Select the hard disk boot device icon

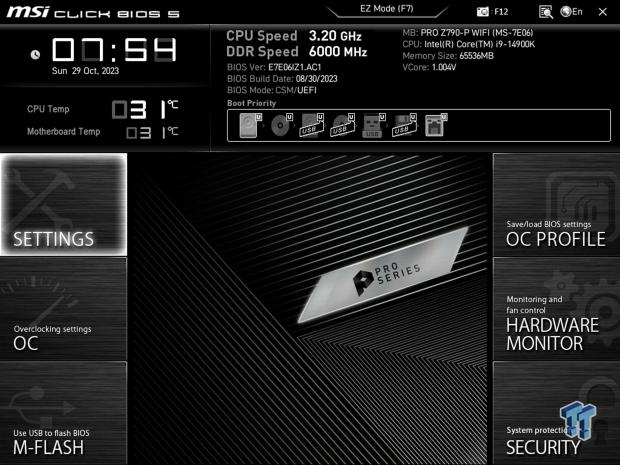tap(250, 125)
